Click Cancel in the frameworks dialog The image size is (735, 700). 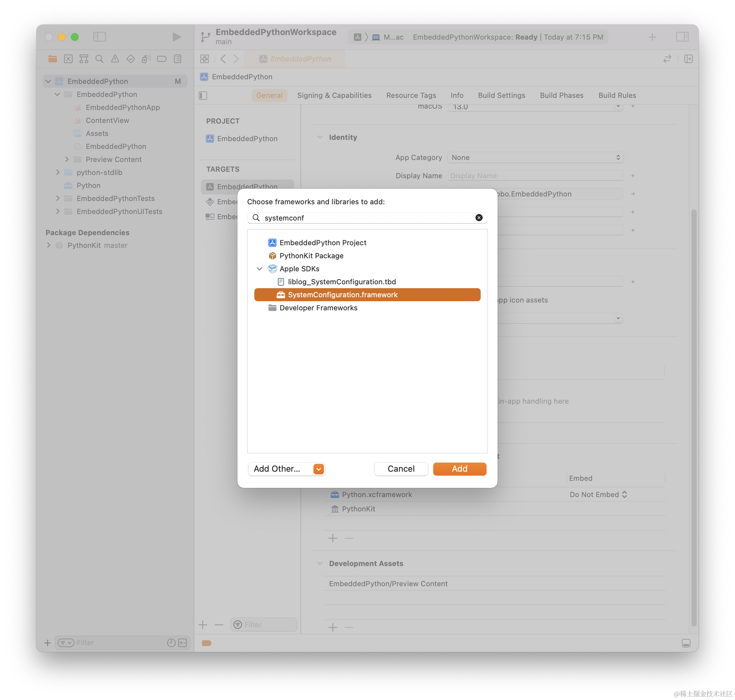coord(401,469)
